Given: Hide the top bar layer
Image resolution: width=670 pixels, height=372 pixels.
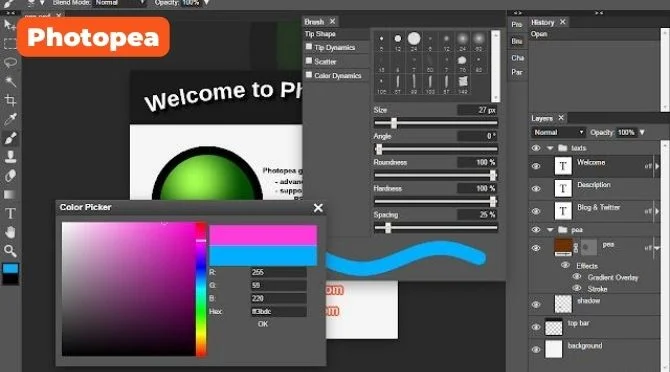Looking at the screenshot, I should click(x=536, y=327).
